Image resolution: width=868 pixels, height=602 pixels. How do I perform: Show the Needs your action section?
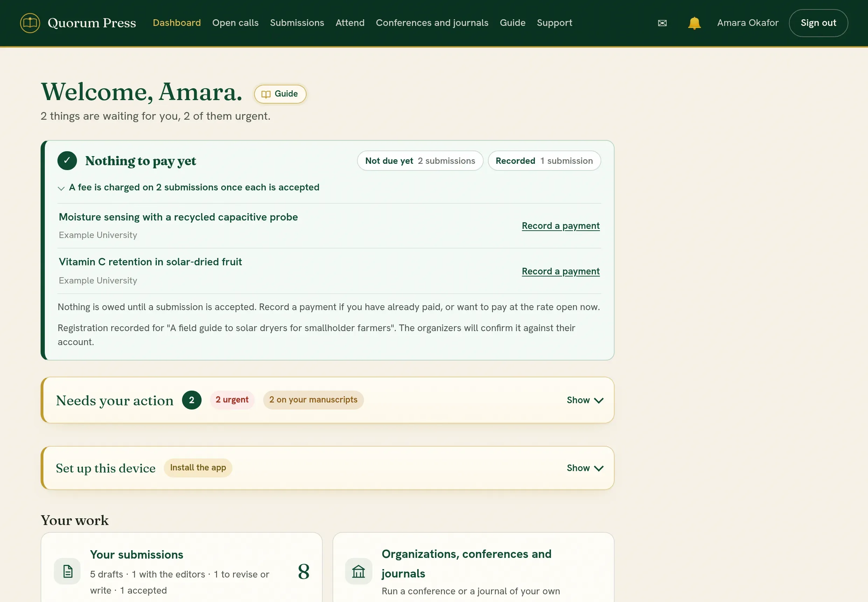(x=585, y=400)
